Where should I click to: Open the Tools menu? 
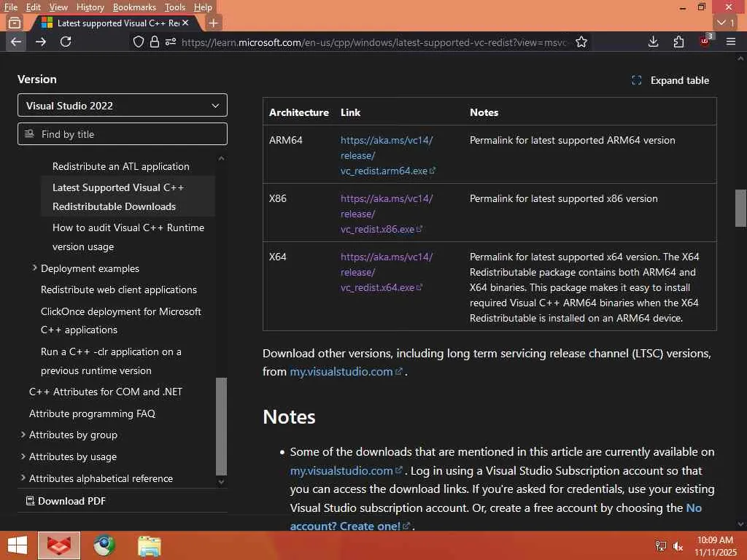[x=175, y=7]
